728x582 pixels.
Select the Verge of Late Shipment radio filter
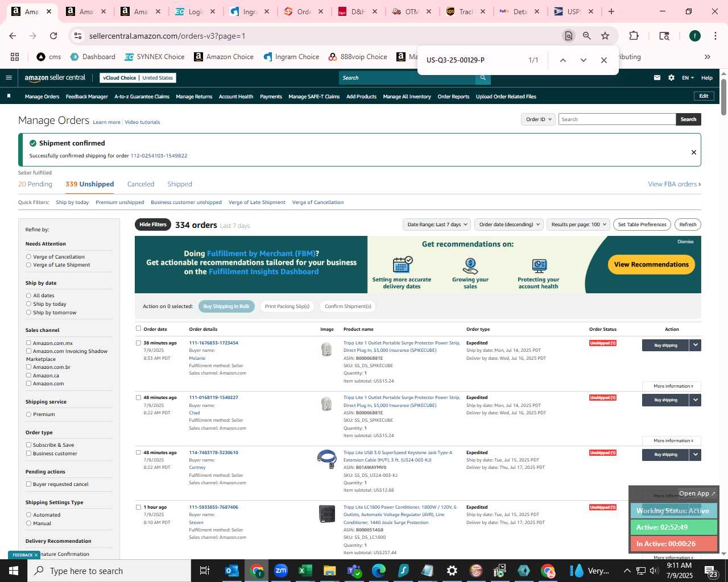(x=28, y=265)
